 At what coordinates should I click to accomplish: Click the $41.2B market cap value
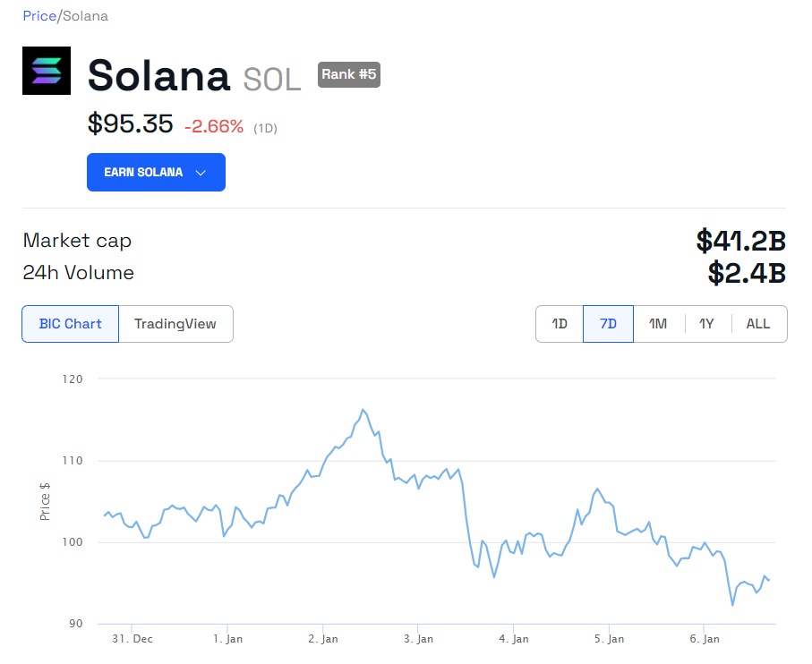(x=740, y=241)
